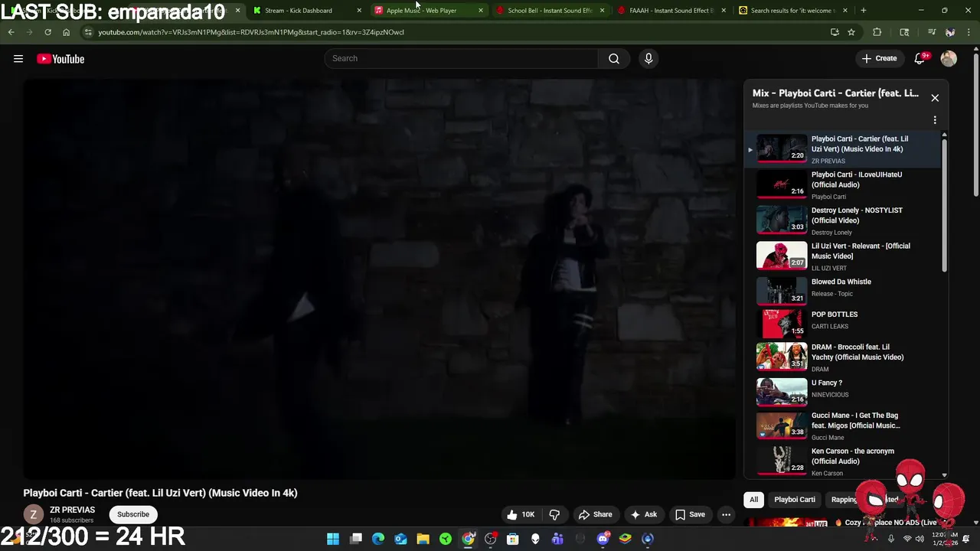Bookmark this page with star icon
Image resolution: width=980 pixels, height=551 pixels.
pos(851,32)
